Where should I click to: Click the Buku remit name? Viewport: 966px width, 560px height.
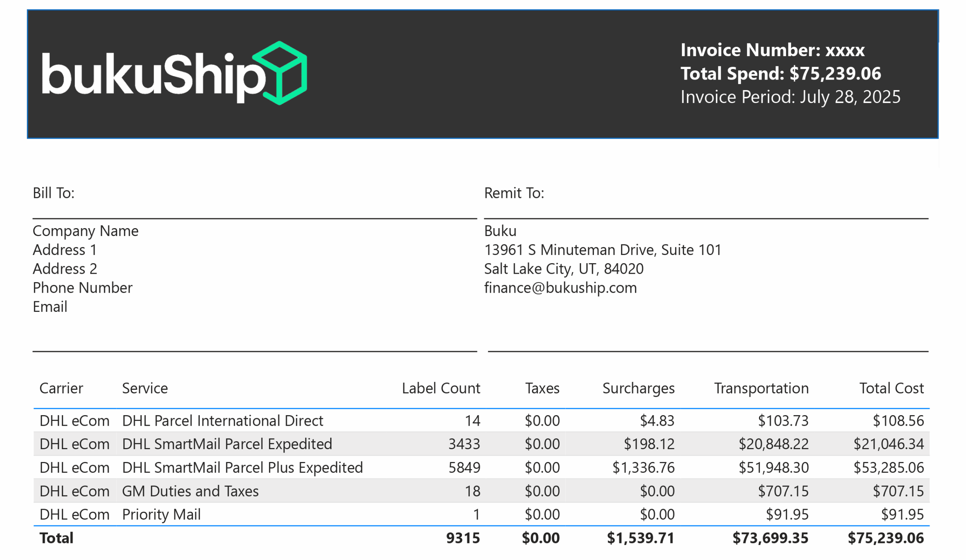(x=500, y=231)
